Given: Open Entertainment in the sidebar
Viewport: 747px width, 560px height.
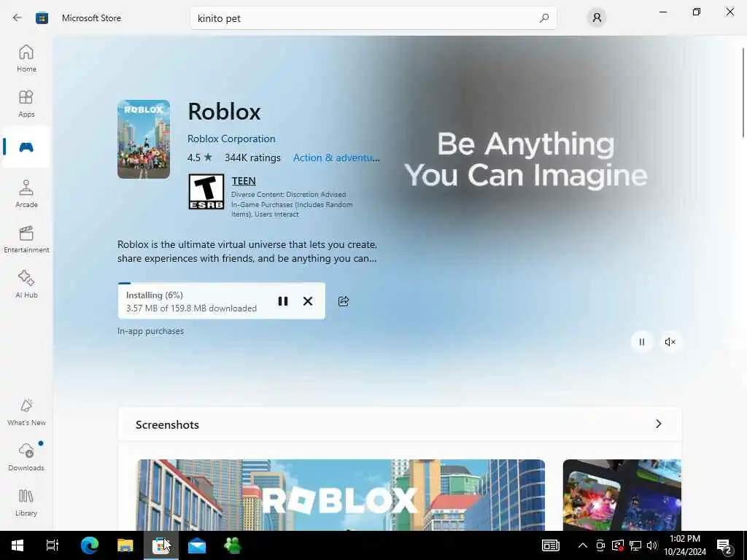Looking at the screenshot, I should click(x=26, y=239).
